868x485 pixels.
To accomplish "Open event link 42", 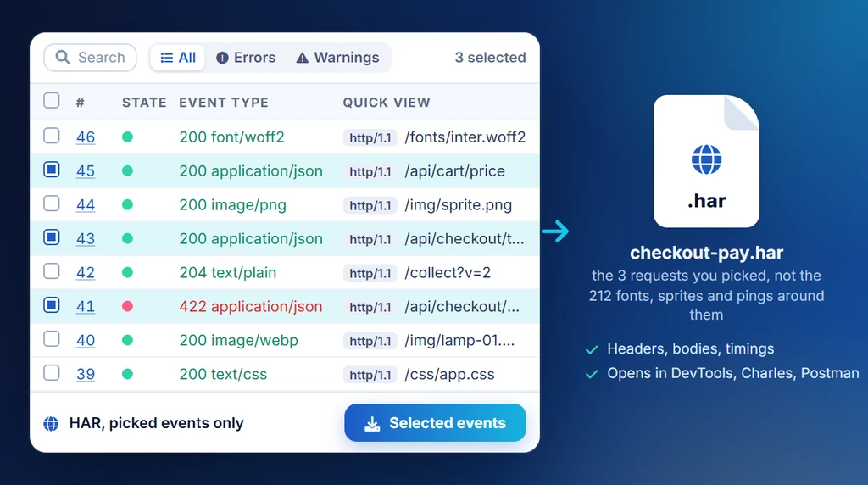I will [x=86, y=272].
